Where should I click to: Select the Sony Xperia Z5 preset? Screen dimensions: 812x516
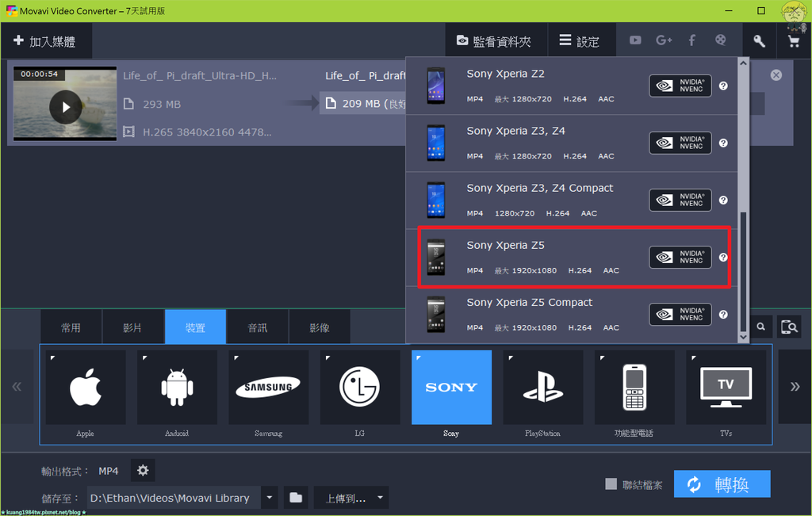(571, 258)
